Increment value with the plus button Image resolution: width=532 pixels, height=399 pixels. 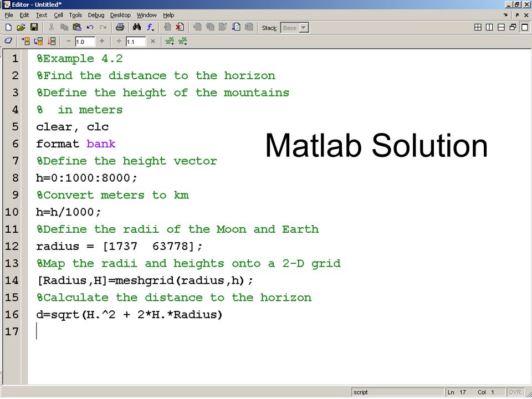pyautogui.click(x=102, y=41)
